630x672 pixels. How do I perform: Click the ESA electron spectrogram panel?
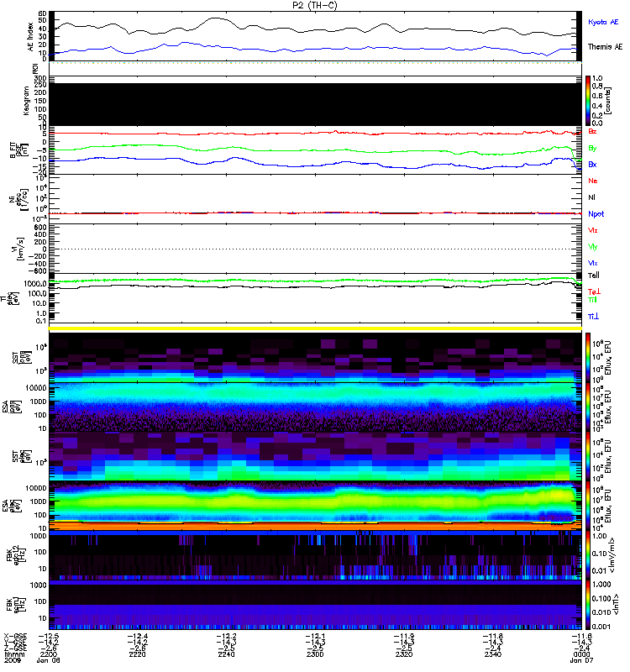(315, 506)
